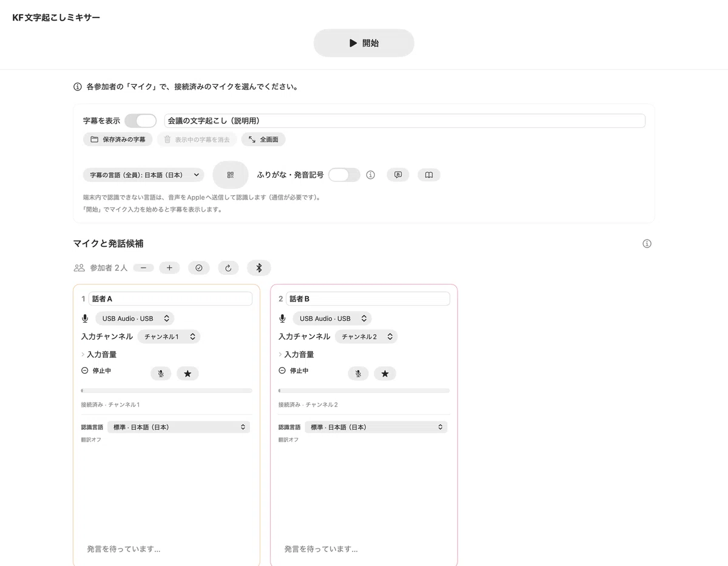The width and height of the screenshot is (728, 566).
Task: Click the checkmark circle icon button
Action: tap(199, 268)
